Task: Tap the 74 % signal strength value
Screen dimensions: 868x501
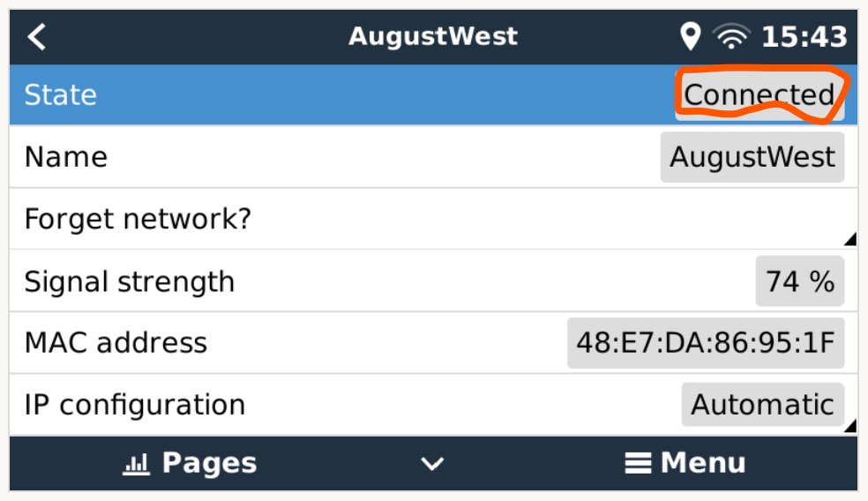Action: [800, 280]
